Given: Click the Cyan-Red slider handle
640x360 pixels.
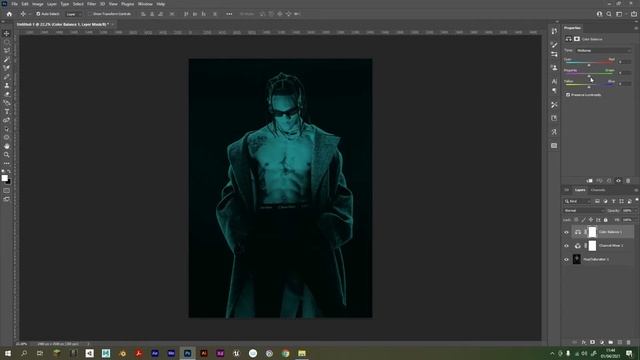Looking at the screenshot, I should click(x=589, y=65).
